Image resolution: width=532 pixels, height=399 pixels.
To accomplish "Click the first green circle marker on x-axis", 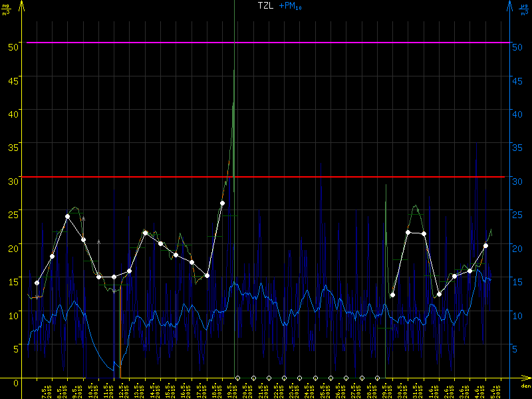I will coord(238,378).
